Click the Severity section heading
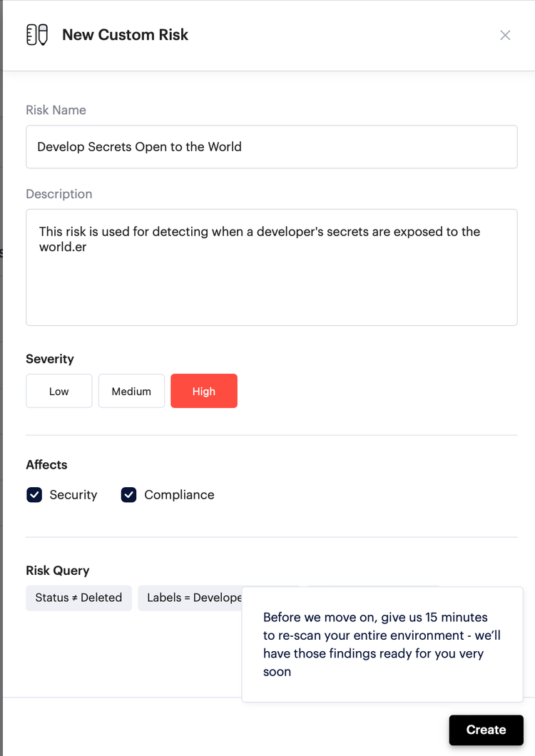This screenshot has width=535, height=756. point(50,359)
